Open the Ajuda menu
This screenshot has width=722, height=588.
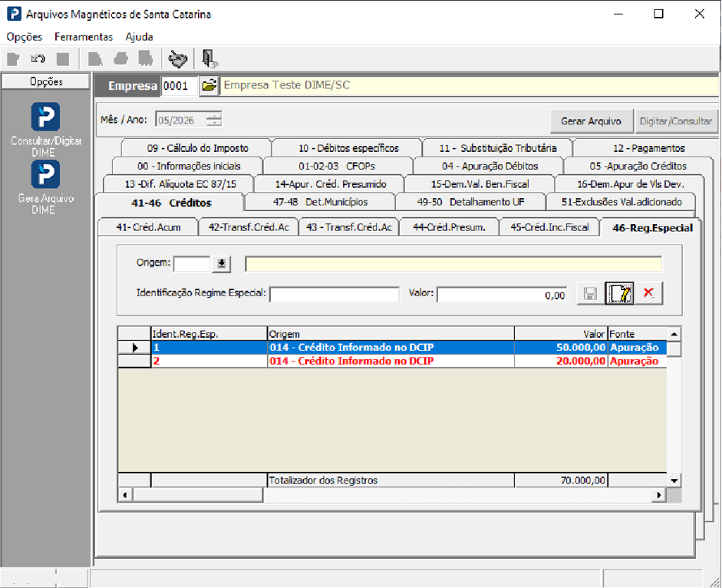(139, 37)
